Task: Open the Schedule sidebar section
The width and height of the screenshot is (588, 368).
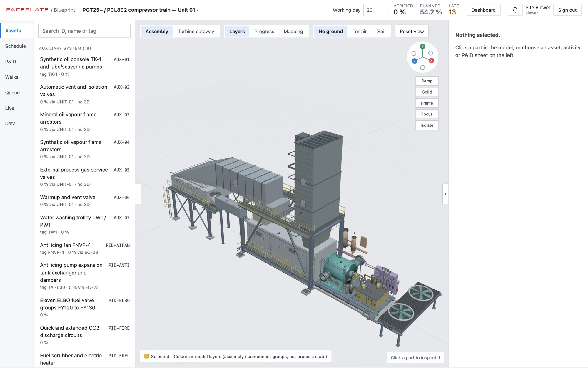Action: coord(17,46)
